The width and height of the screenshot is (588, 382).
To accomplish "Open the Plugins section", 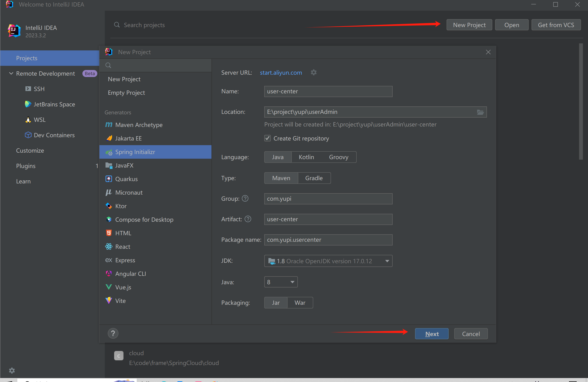I will coord(26,166).
